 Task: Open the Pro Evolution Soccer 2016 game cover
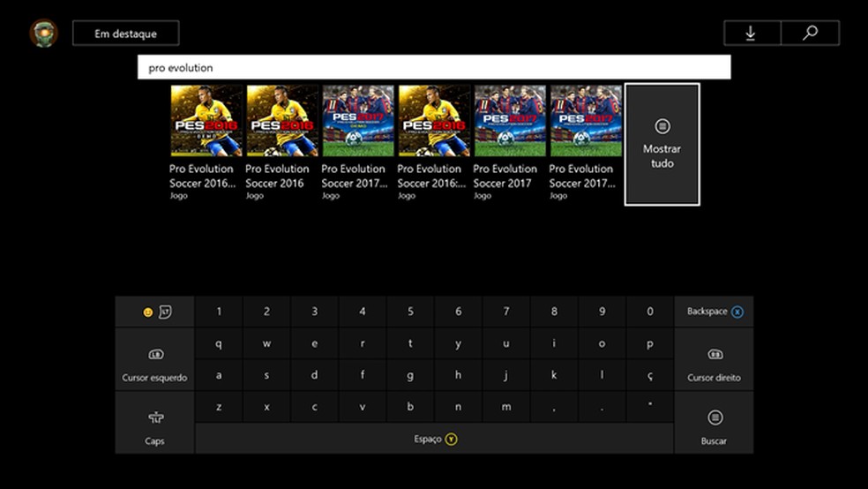tap(281, 120)
